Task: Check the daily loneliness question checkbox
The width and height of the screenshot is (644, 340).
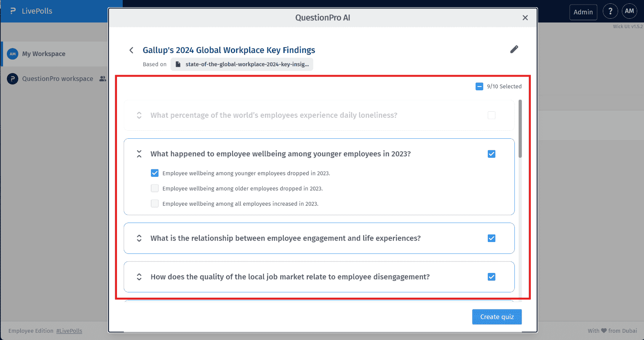Action: pos(492,115)
